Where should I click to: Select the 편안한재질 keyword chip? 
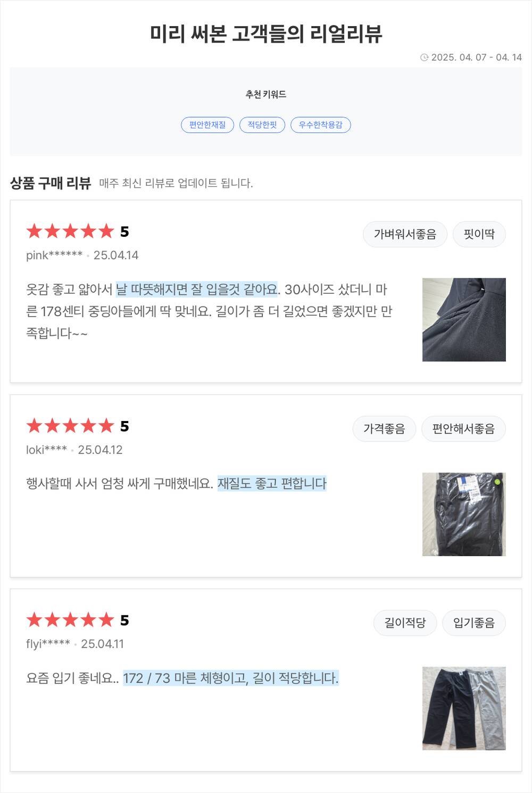coord(207,125)
